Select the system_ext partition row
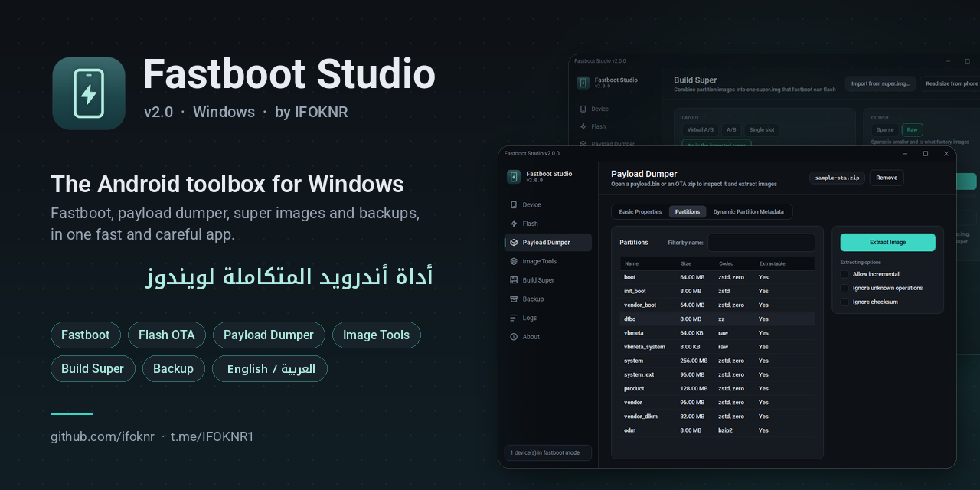Viewport: 980px width, 490px height. click(717, 374)
